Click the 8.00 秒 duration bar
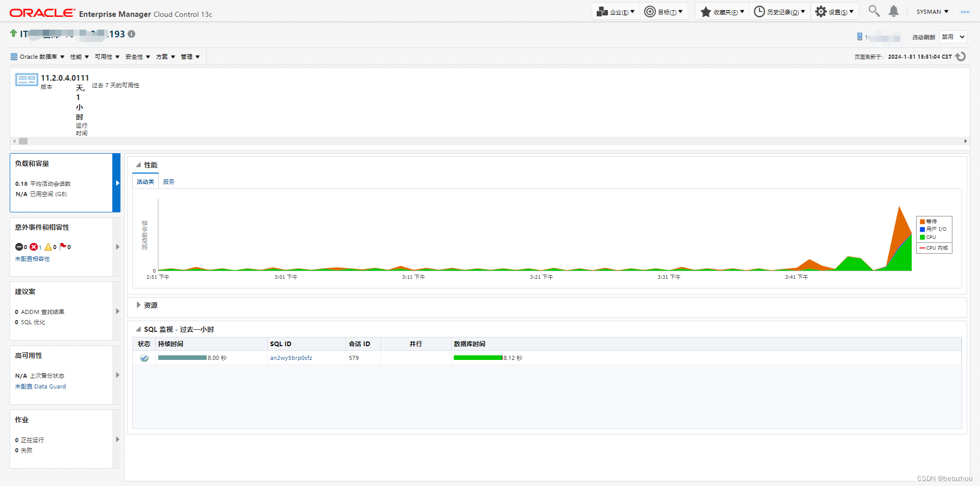980x486 pixels. pos(182,358)
